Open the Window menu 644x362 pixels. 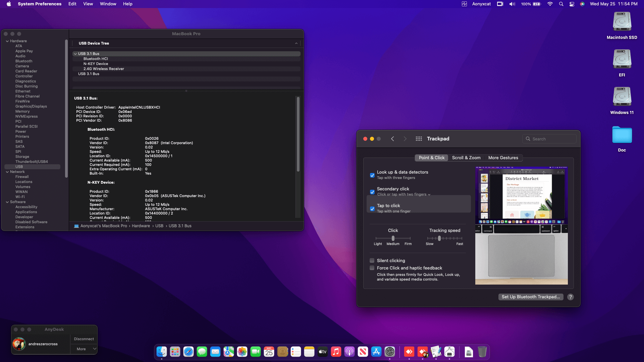108,4
